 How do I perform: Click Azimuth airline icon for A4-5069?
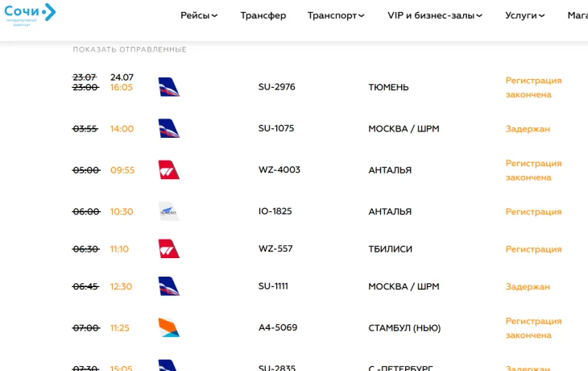click(x=169, y=327)
